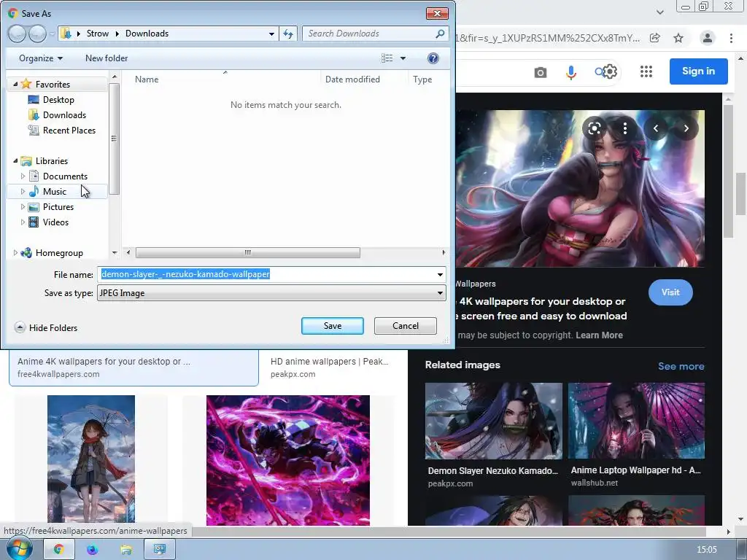Viewport: 747px width, 560px height.
Task: Click the share page icon in Chrome address bar
Action: coord(655,38)
